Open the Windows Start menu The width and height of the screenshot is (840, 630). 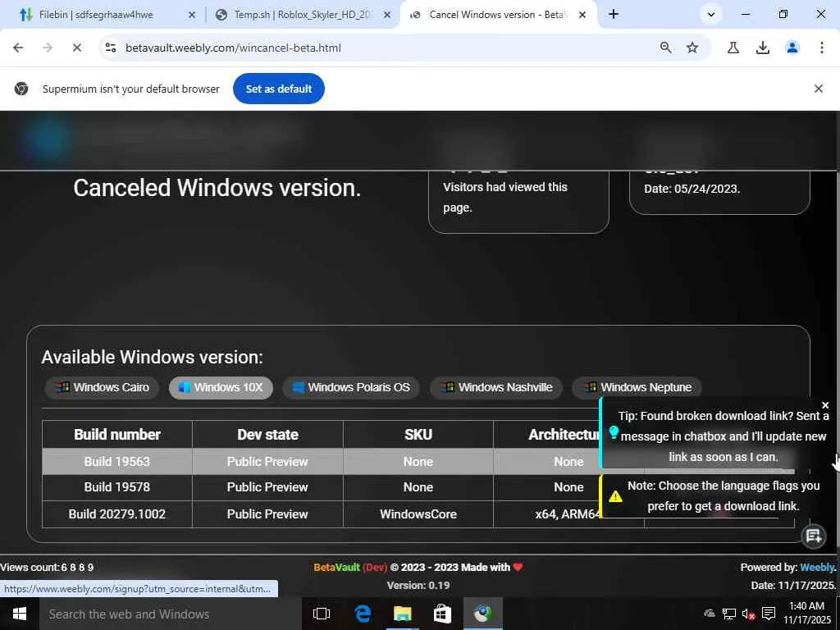pyautogui.click(x=20, y=614)
